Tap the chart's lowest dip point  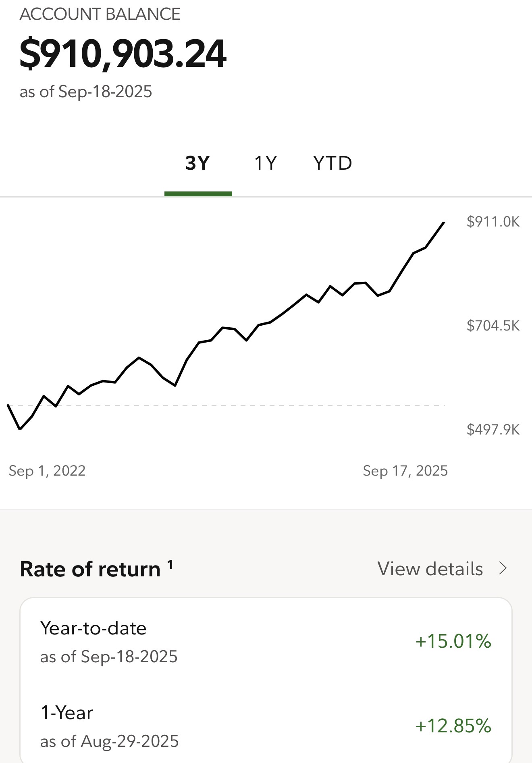tap(20, 428)
